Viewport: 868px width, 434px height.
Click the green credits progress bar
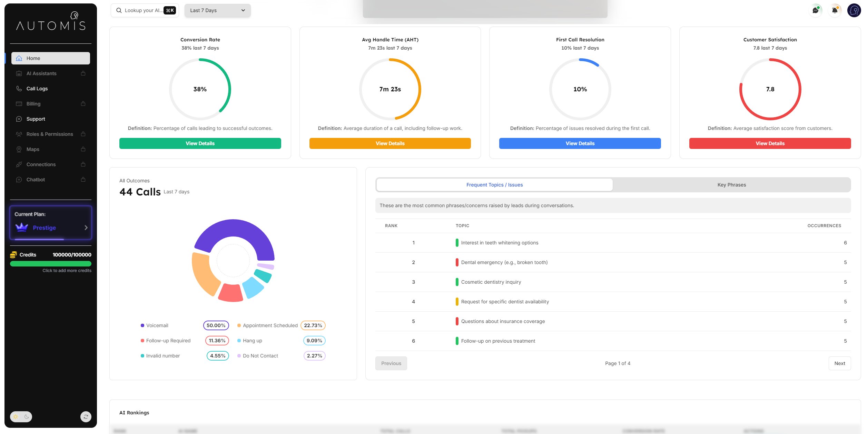(51, 264)
